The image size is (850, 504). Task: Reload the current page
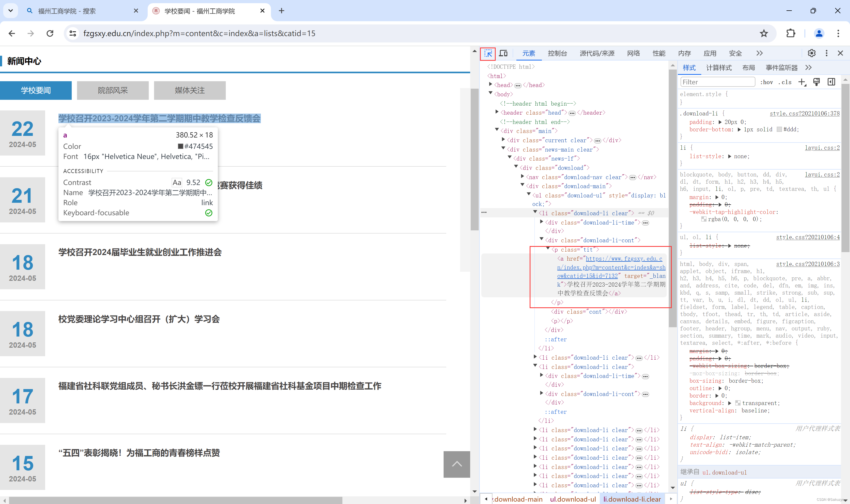[50, 33]
